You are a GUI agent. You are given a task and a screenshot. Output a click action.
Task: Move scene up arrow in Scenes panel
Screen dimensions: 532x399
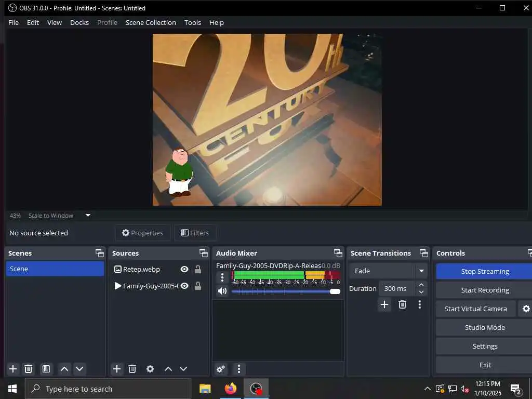64,369
